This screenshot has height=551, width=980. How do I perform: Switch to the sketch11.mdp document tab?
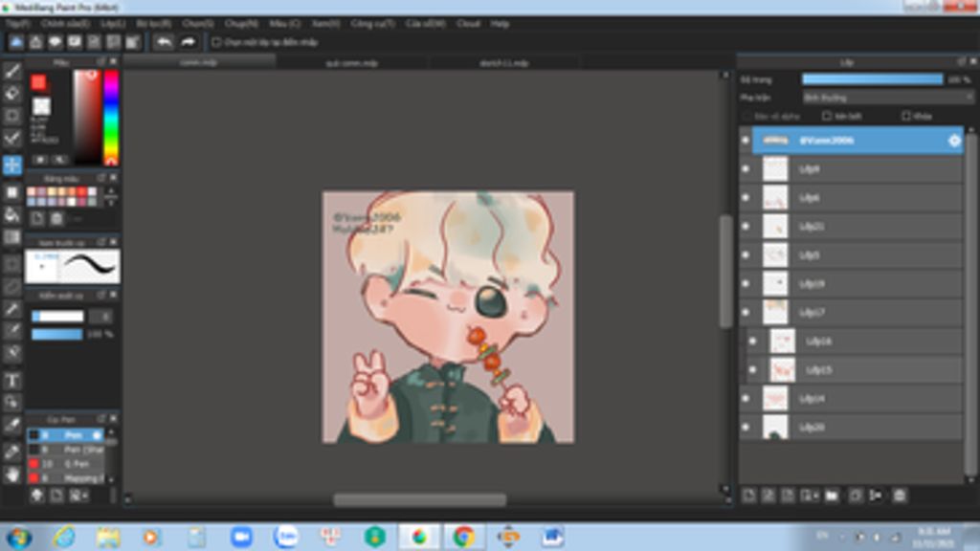503,63
